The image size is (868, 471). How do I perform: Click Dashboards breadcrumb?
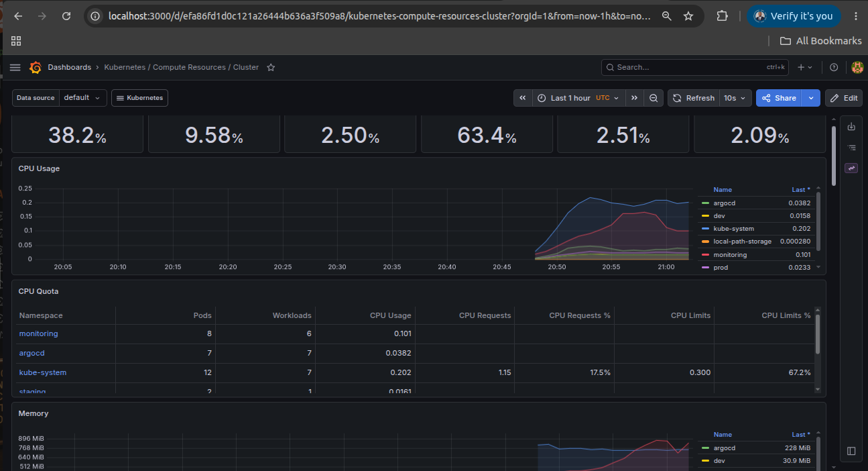tap(69, 67)
